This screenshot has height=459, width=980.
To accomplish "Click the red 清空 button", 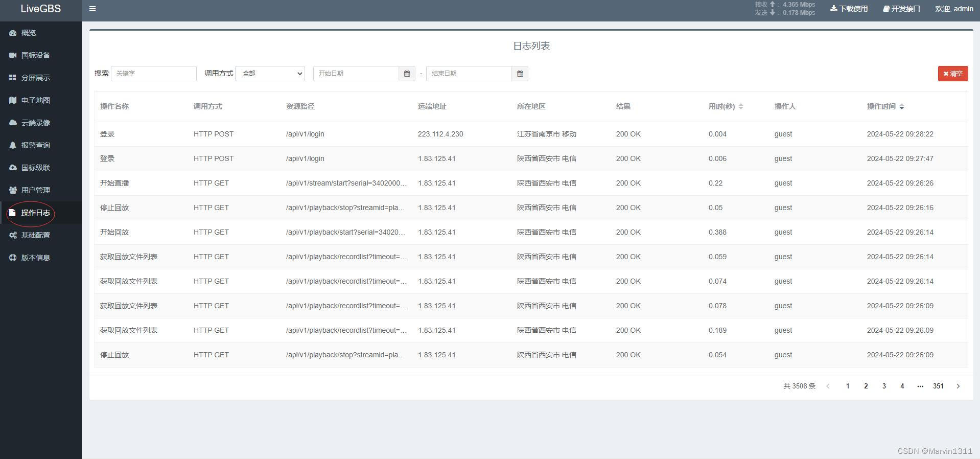I will pos(953,74).
